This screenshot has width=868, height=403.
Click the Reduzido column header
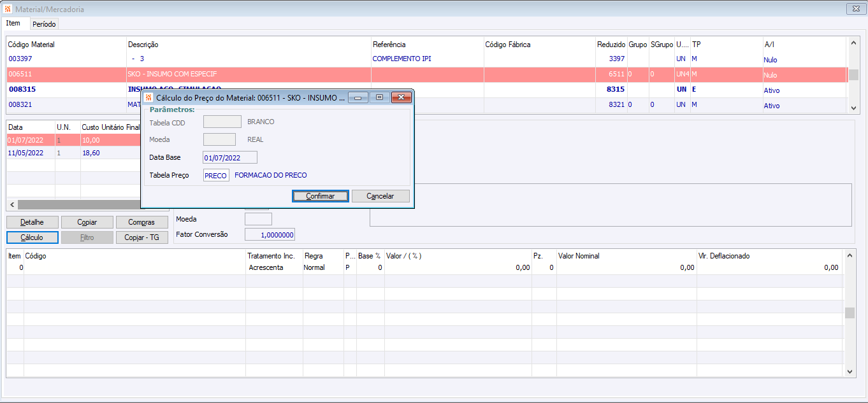coord(611,45)
